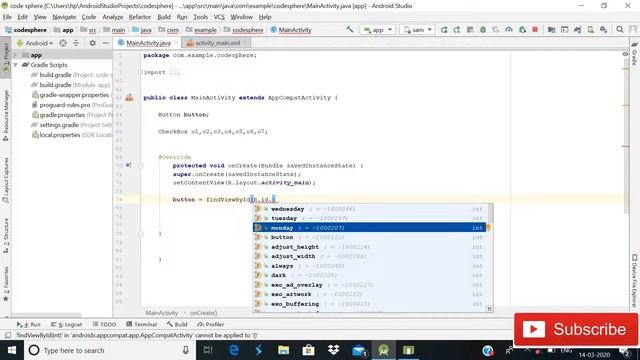
Task: Hide the Project panel with minus icon
Action: [105, 43]
